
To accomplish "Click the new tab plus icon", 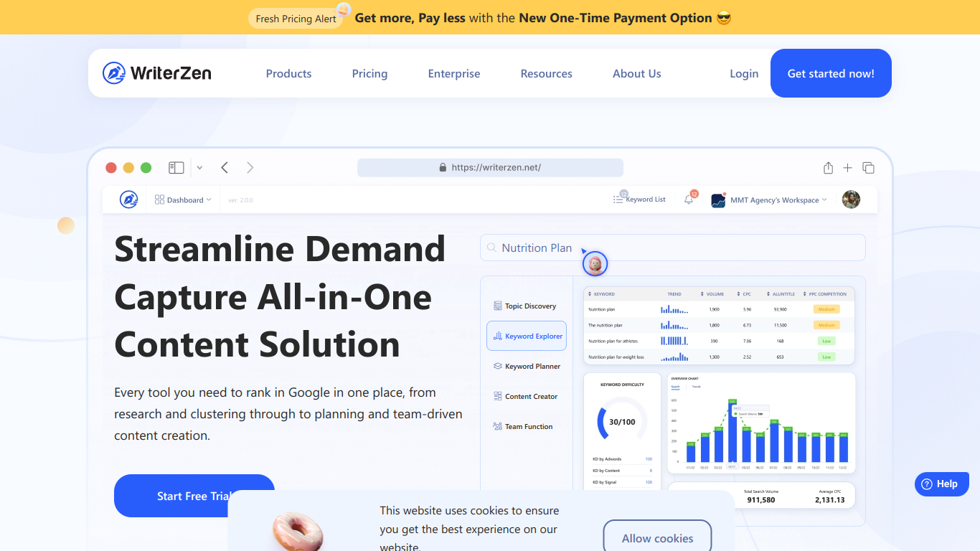I will [847, 168].
